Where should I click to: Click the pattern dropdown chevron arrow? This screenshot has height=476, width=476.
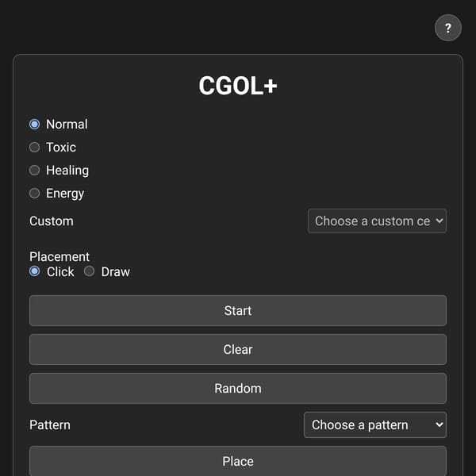click(x=440, y=424)
